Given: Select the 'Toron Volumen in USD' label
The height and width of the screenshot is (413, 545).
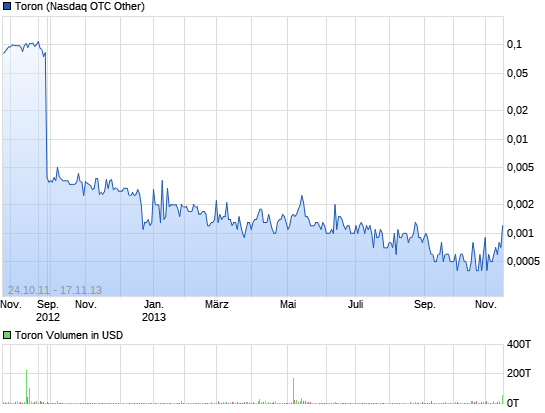Looking at the screenshot, I should tap(69, 335).
